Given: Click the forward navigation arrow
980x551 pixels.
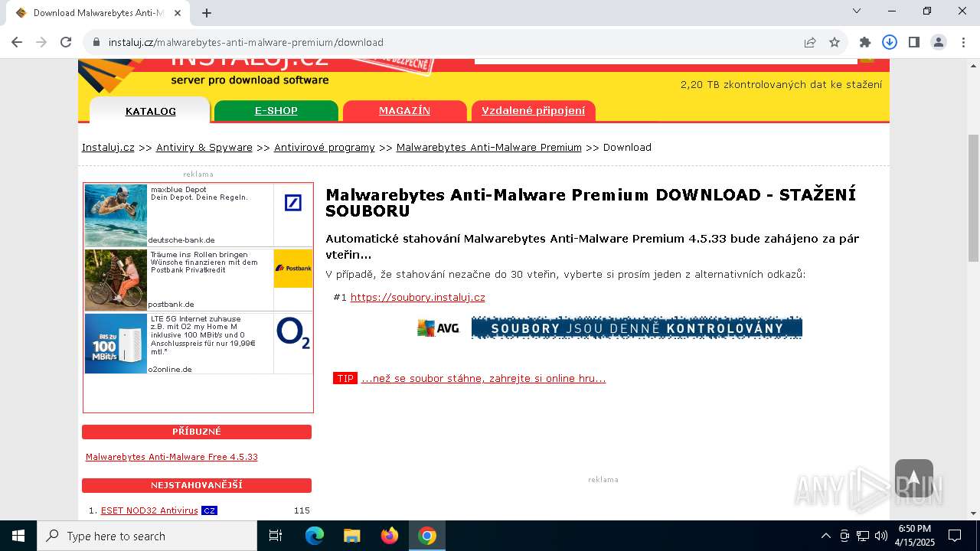Looking at the screenshot, I should coord(41,42).
